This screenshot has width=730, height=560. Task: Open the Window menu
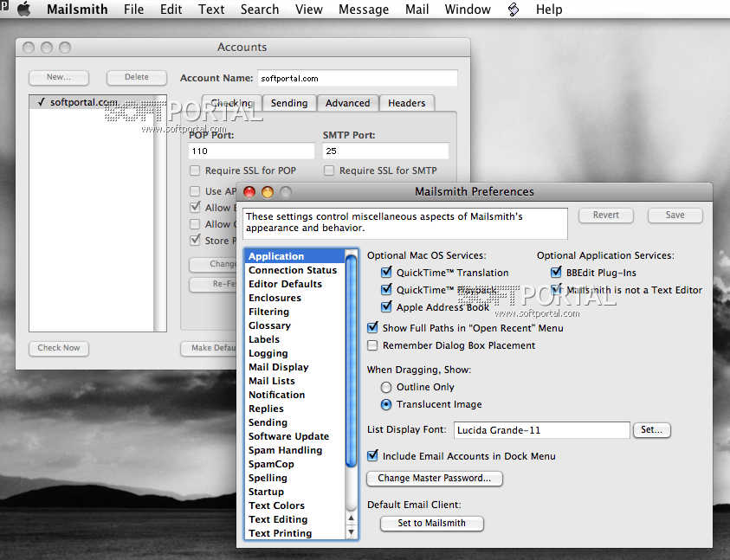468,10
